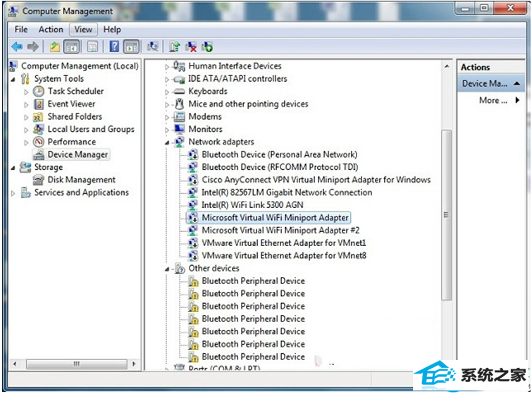Open the Help menu
This screenshot has height=394, width=532.
coord(112,30)
